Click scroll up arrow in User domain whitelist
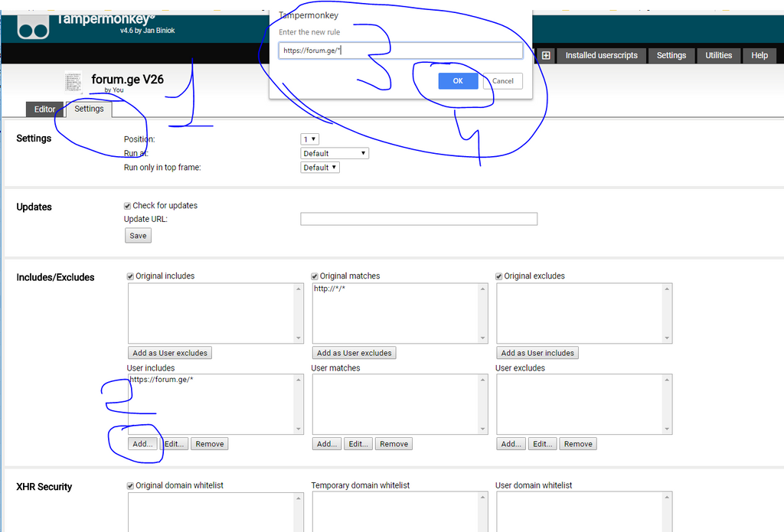The width and height of the screenshot is (784, 532). [x=667, y=498]
